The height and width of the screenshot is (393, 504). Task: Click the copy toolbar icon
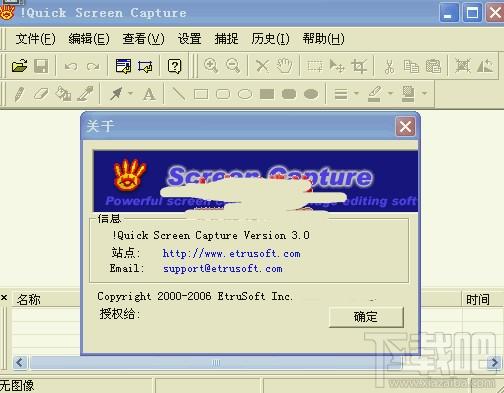pos(411,66)
